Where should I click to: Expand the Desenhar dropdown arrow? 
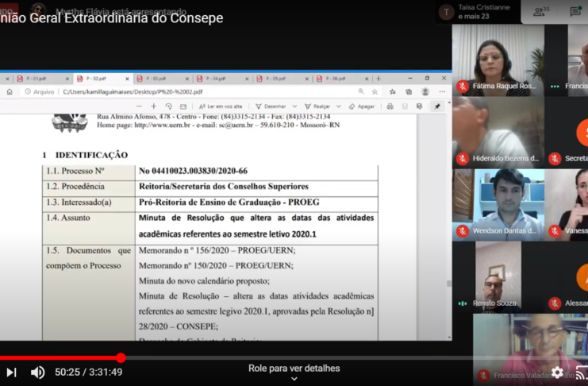(x=294, y=106)
